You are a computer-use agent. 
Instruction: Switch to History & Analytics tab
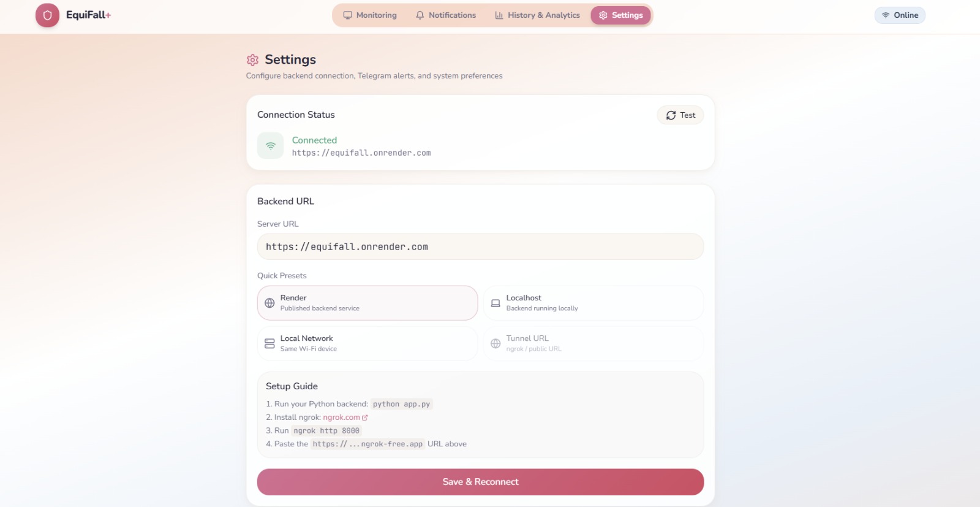(537, 15)
